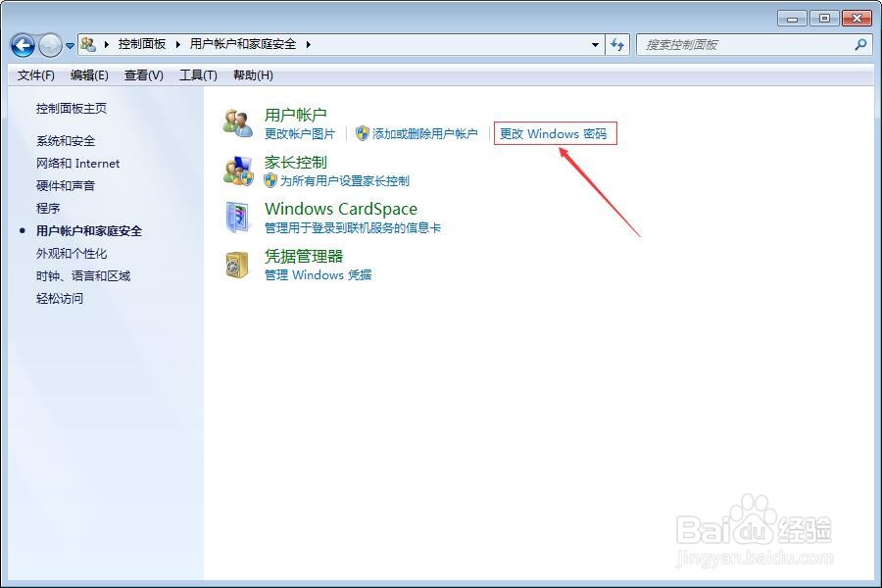The image size is (882, 588).
Task: Minimize the Control Panel window
Action: [792, 18]
